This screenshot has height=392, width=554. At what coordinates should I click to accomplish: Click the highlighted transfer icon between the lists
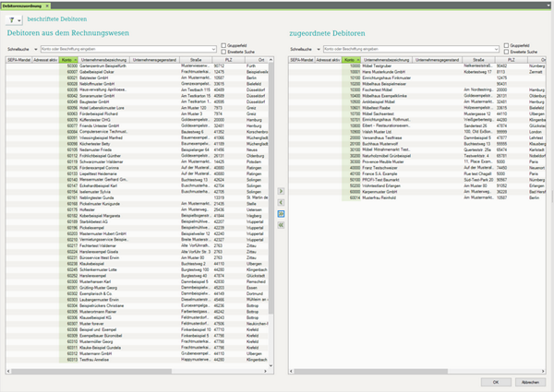pyautogui.click(x=282, y=212)
